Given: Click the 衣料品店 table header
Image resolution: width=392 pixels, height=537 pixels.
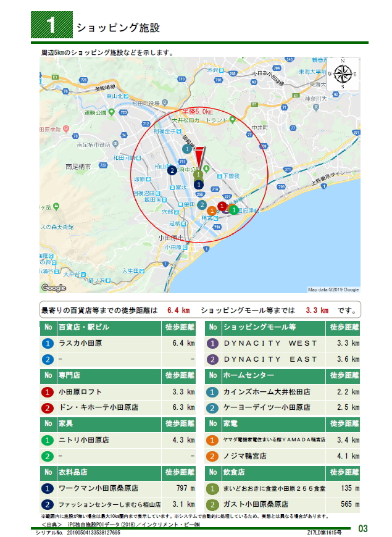Looking at the screenshot, I should pyautogui.click(x=73, y=472).
